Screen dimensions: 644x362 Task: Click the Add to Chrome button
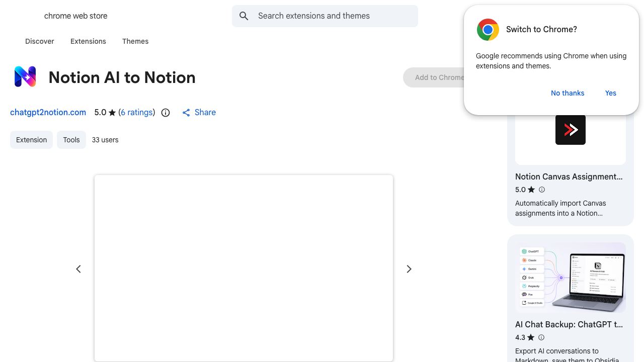434,77
